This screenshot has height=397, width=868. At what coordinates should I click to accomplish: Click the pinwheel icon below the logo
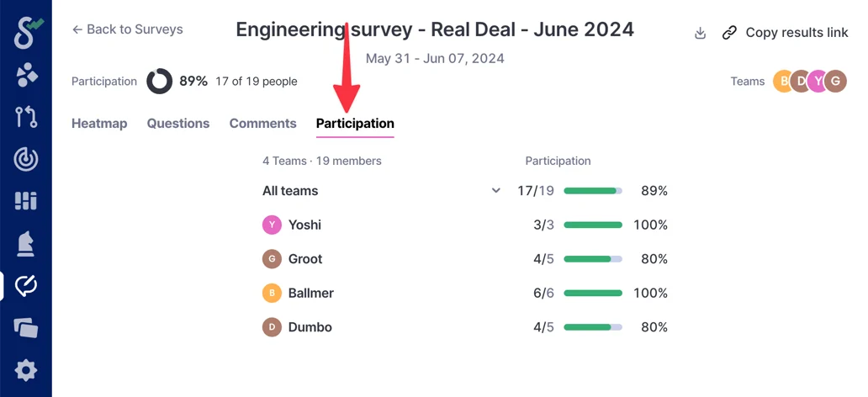[26, 75]
